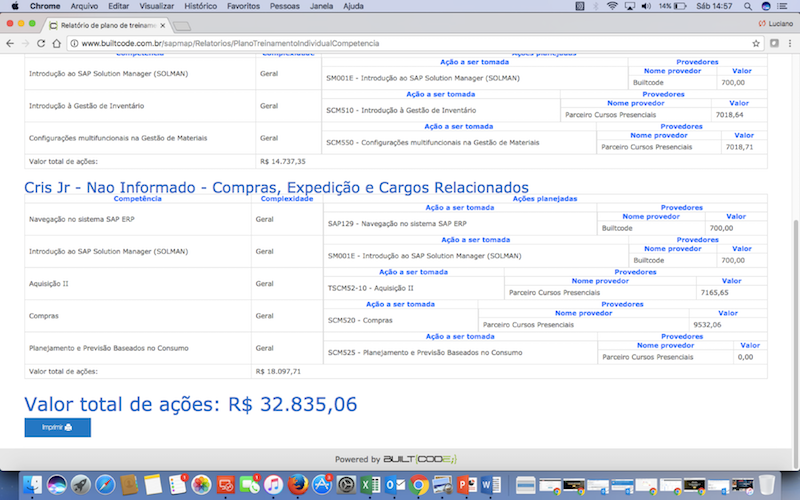Open Safari from the Dock
800x500 pixels.
[105, 484]
